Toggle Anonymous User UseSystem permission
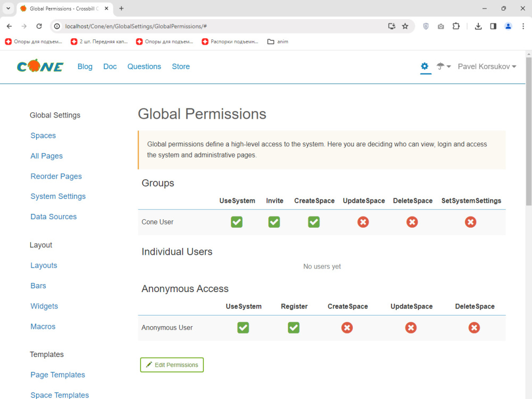 click(243, 327)
